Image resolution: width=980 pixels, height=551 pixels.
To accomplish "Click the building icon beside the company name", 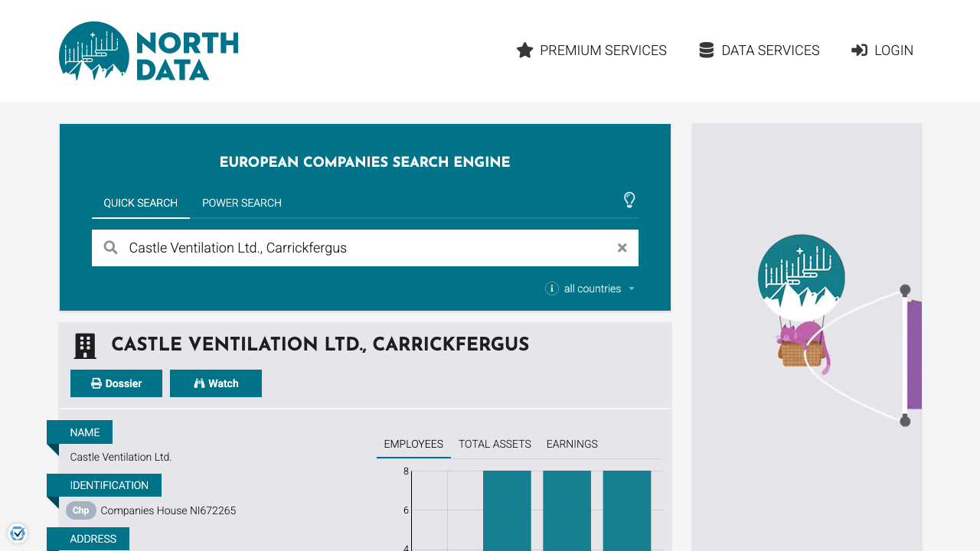I will pyautogui.click(x=84, y=345).
